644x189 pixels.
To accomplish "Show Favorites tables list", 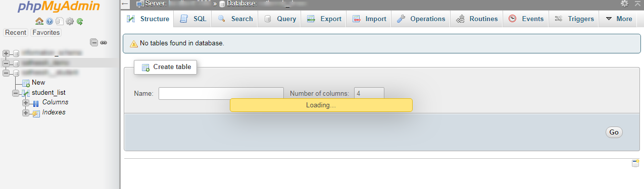I will [45, 32].
